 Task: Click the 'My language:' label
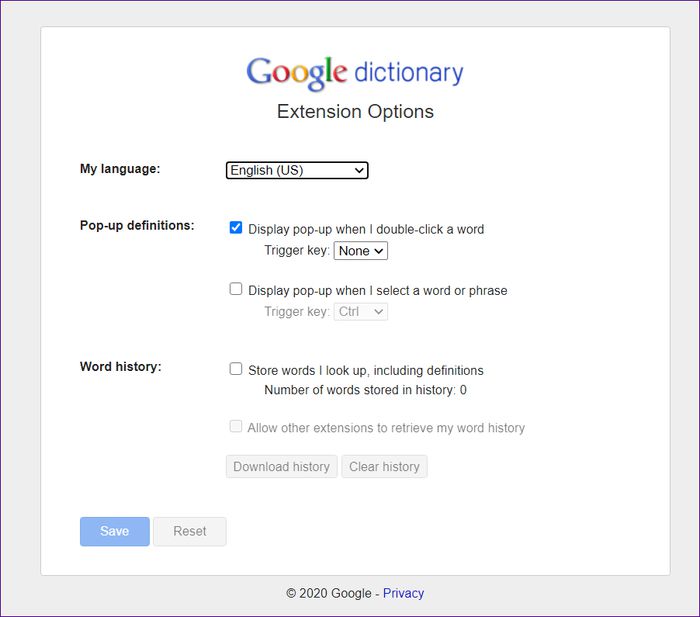(x=120, y=169)
